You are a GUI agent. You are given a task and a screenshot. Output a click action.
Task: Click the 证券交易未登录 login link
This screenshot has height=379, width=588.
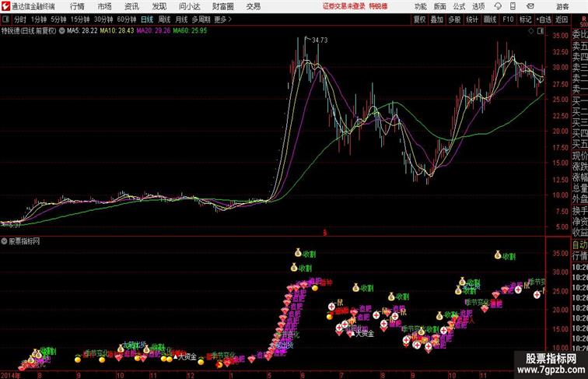[x=344, y=6]
